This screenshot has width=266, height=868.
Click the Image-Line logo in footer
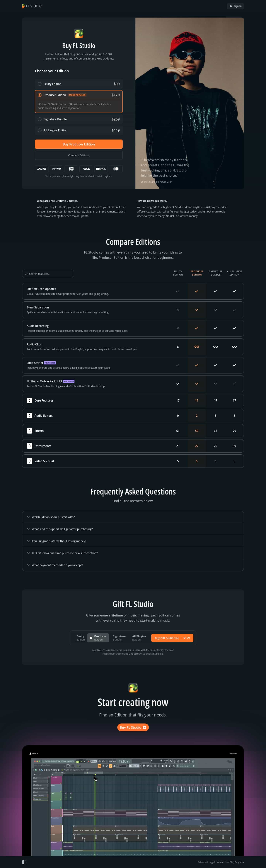tap(24, 862)
